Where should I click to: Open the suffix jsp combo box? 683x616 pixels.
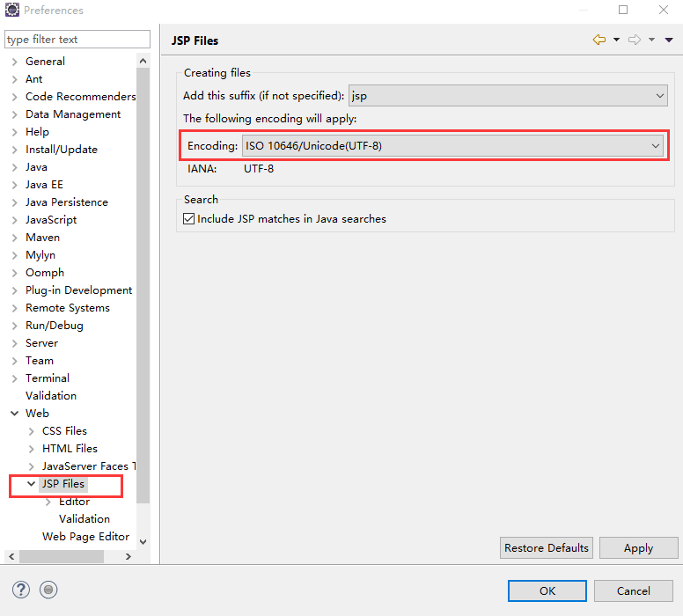point(508,95)
